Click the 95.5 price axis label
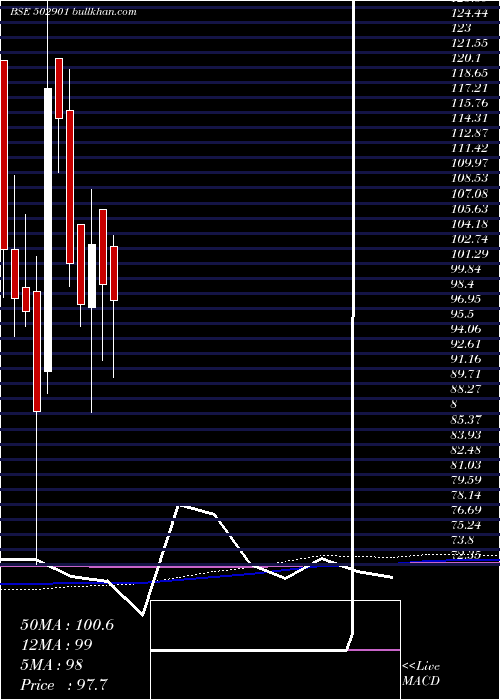Screen dimensions: 500x700 (462, 314)
